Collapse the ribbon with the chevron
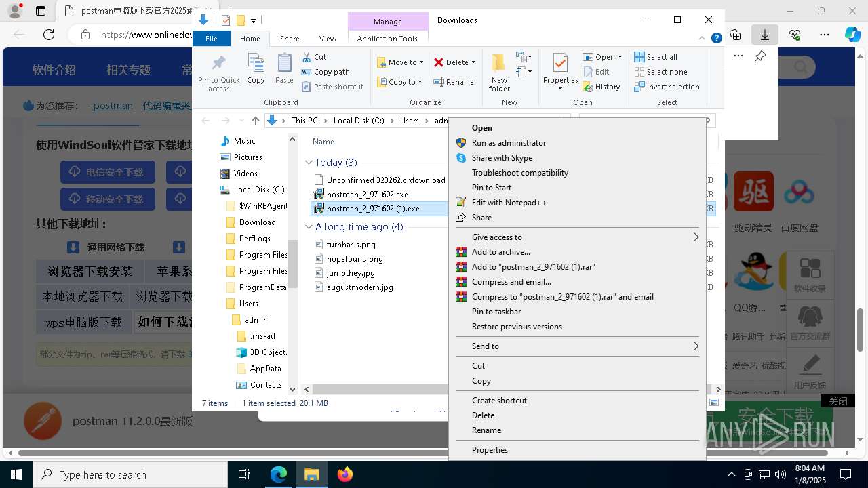The image size is (868, 488). 703,39
